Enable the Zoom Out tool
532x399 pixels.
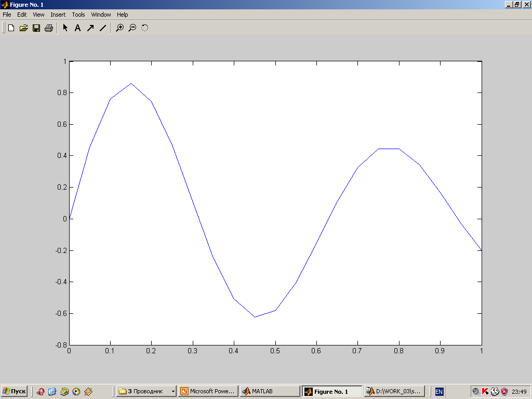[x=132, y=28]
